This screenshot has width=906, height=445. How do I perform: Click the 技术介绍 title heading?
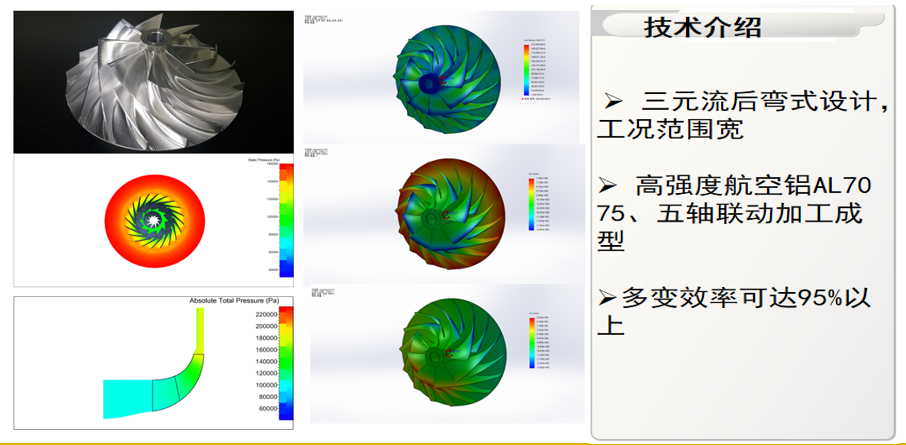702,27
